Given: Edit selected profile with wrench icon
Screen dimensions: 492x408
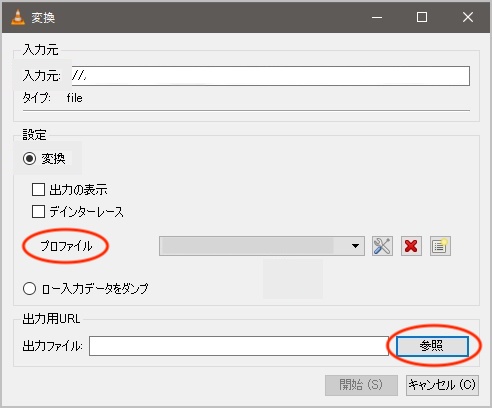Looking at the screenshot, I should click(382, 246).
